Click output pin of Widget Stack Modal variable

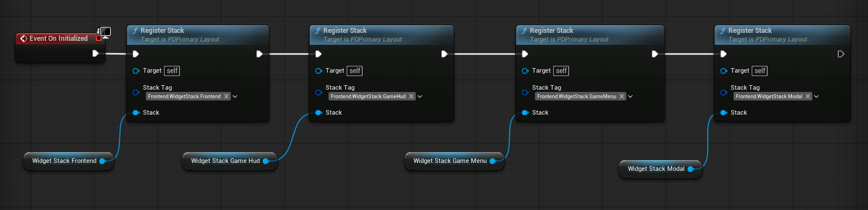tap(690, 169)
